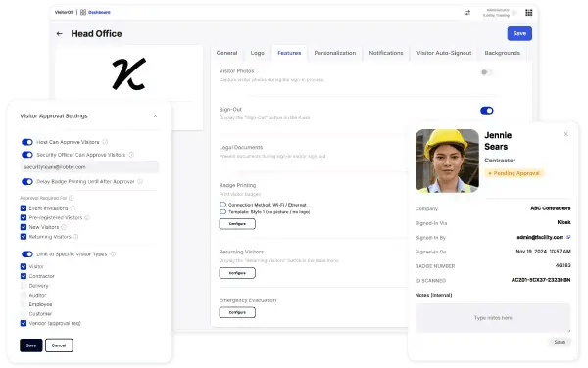Click the company logo image

coord(128,73)
